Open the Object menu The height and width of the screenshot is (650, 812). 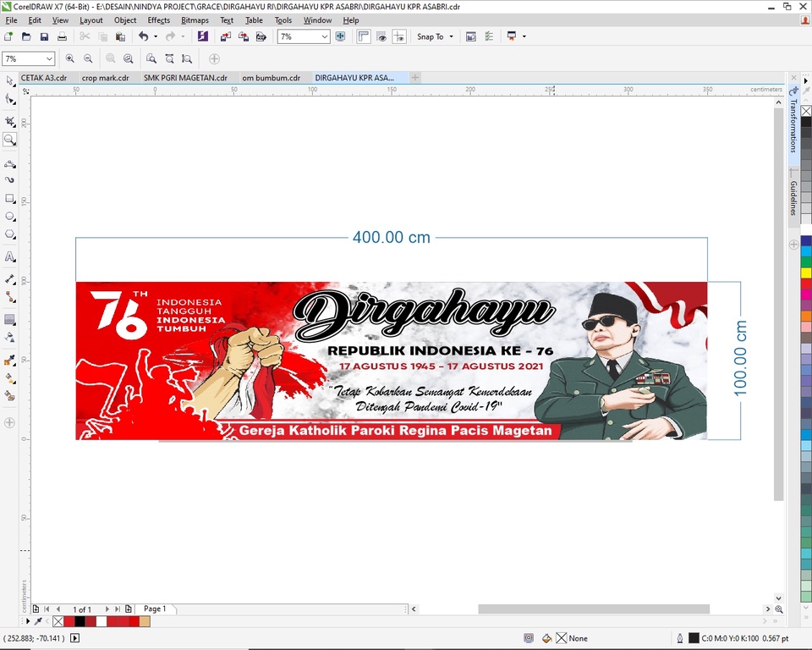[x=125, y=20]
